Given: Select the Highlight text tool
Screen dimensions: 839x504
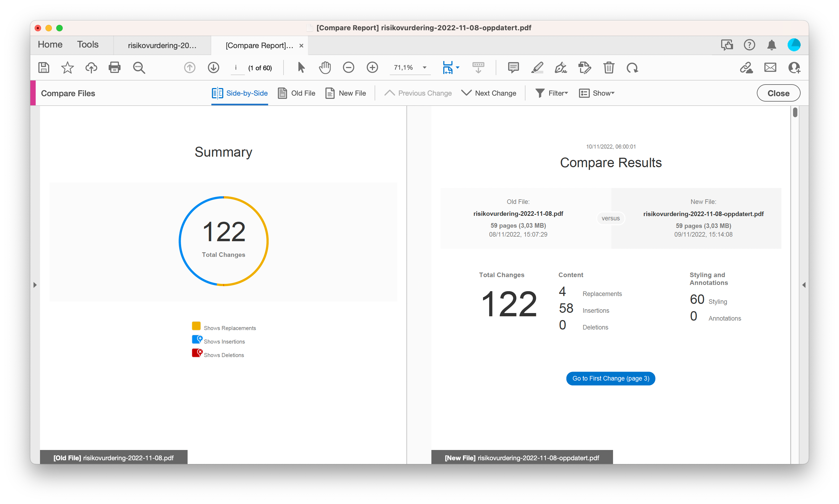Looking at the screenshot, I should point(537,68).
